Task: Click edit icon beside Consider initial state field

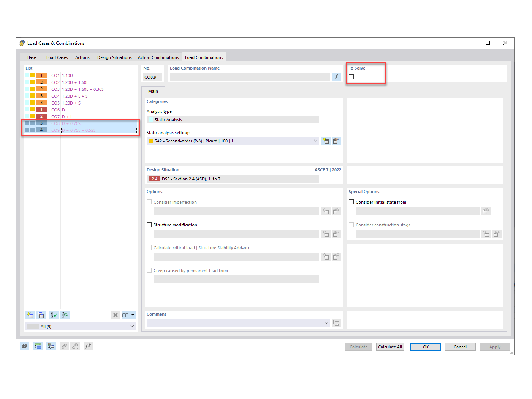Action: pyautogui.click(x=486, y=211)
